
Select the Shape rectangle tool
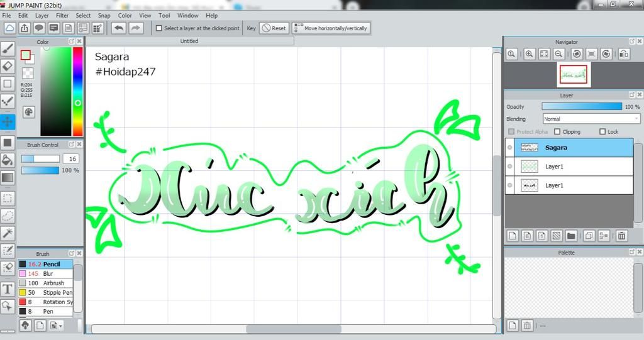point(8,84)
